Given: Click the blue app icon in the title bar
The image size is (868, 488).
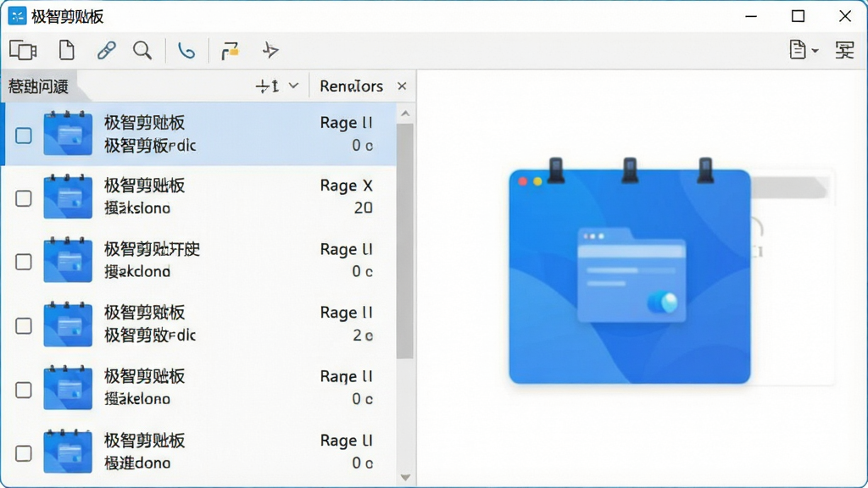Looking at the screenshot, I should pyautogui.click(x=17, y=16).
